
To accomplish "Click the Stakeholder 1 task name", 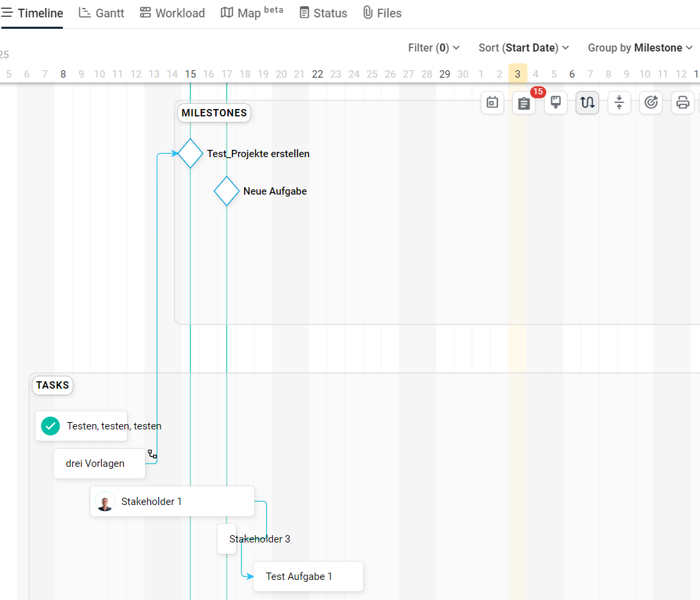I will (x=151, y=502).
